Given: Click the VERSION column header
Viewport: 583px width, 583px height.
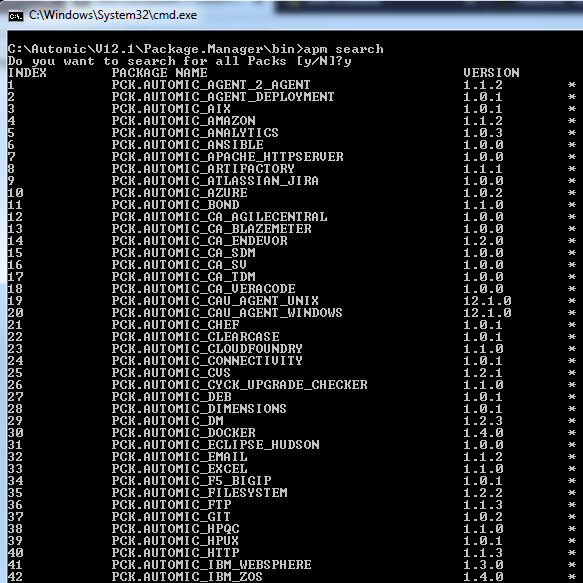Looking at the screenshot, I should pos(491,73).
